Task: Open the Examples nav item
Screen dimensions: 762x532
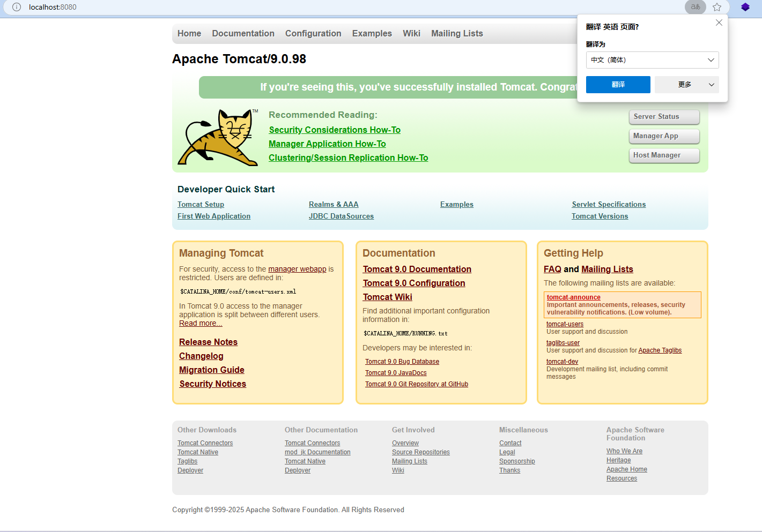Action: [372, 33]
